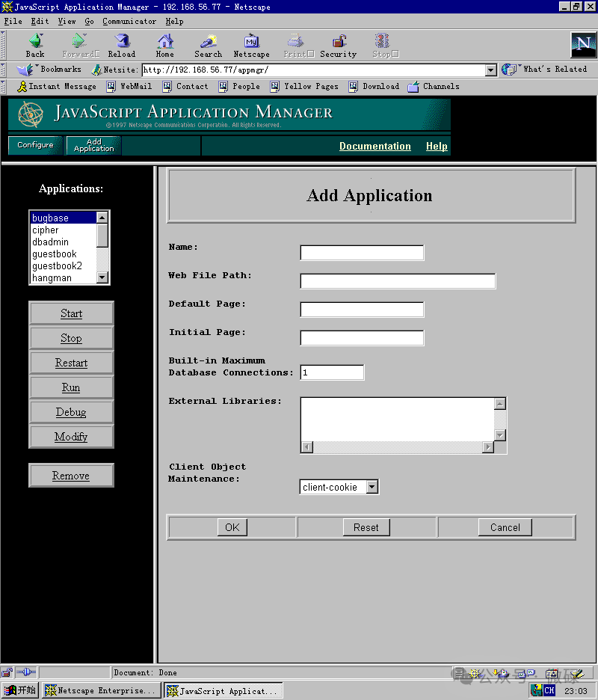Click the Reload toolbar icon
598x700 pixels.
pos(121,45)
